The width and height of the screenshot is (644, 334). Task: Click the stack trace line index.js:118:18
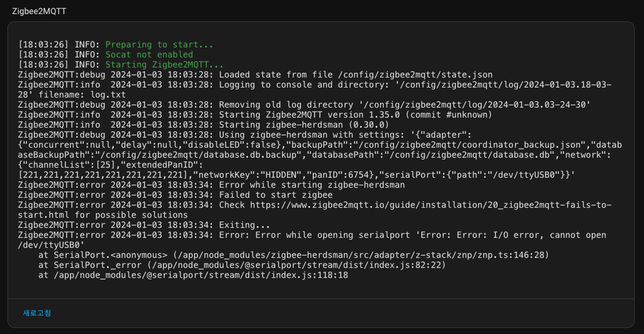tap(193, 275)
